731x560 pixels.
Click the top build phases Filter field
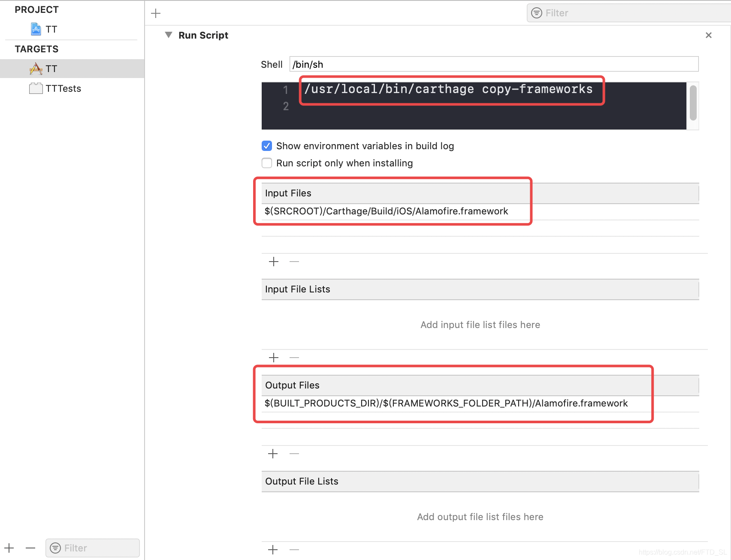(x=628, y=13)
